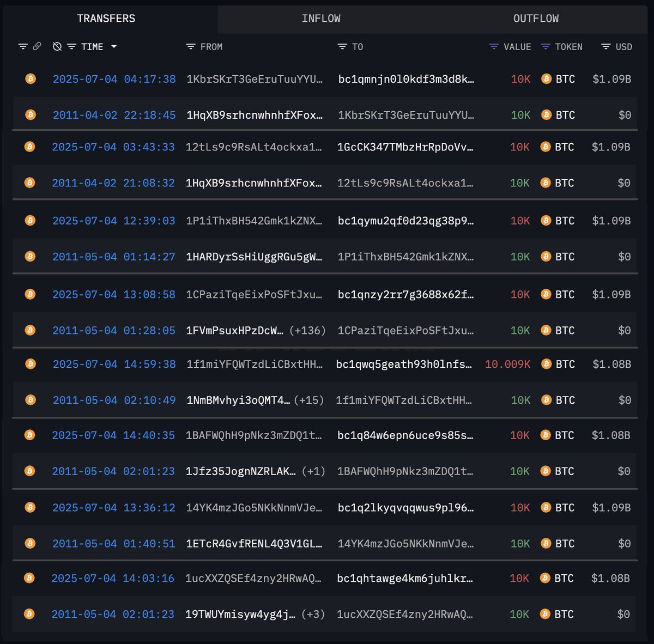Viewport: 654px width, 644px height.
Task: Click the leftmost filter icon in the header
Action: click(22, 46)
